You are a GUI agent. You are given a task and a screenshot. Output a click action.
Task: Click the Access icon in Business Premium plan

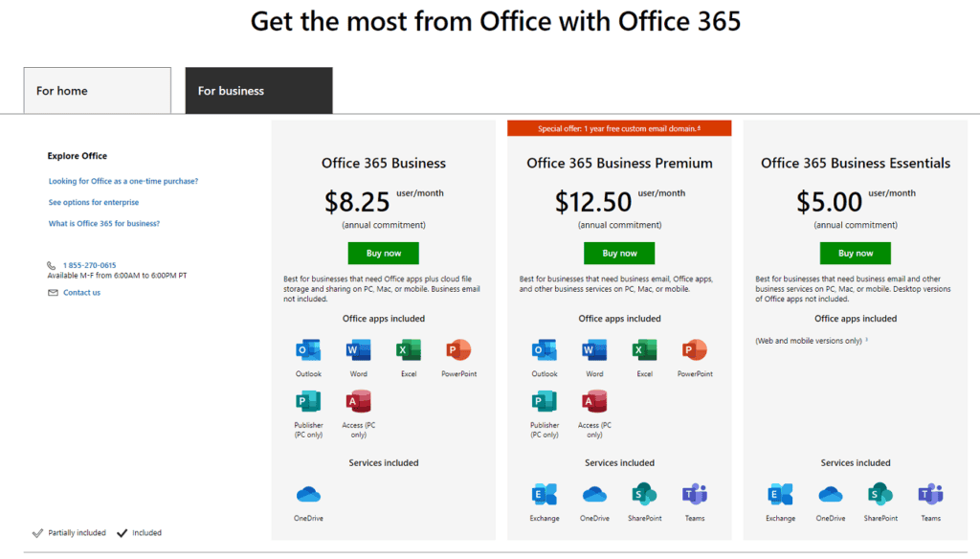point(594,401)
